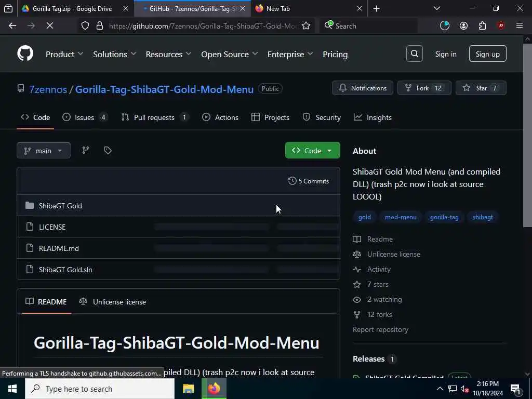532x399 pixels.
Task: Open the ShibaGT Gold folder
Action: click(60, 206)
